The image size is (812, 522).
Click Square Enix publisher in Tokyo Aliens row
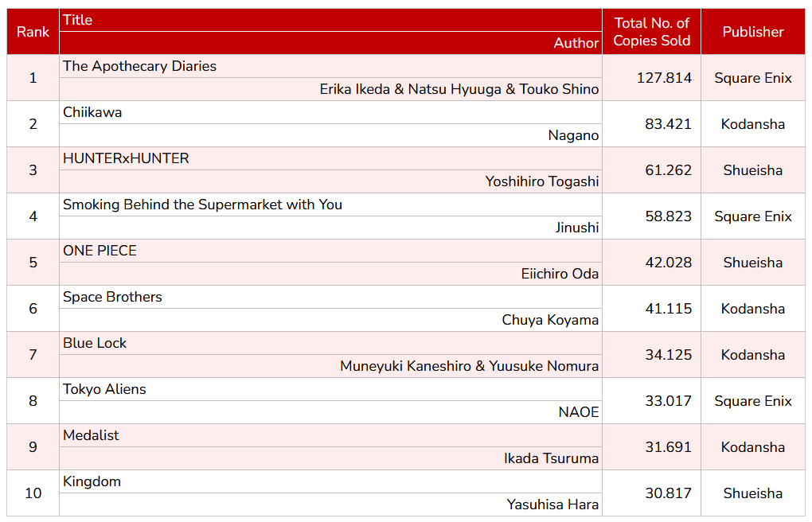pyautogui.click(x=753, y=400)
